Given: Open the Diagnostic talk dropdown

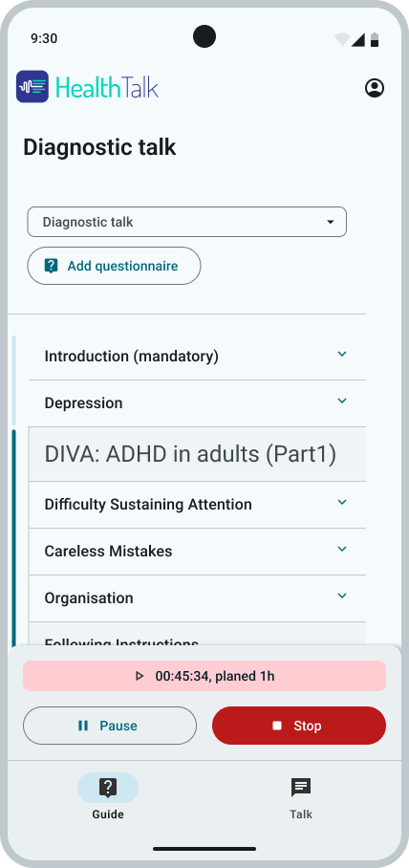Looking at the screenshot, I should click(187, 222).
